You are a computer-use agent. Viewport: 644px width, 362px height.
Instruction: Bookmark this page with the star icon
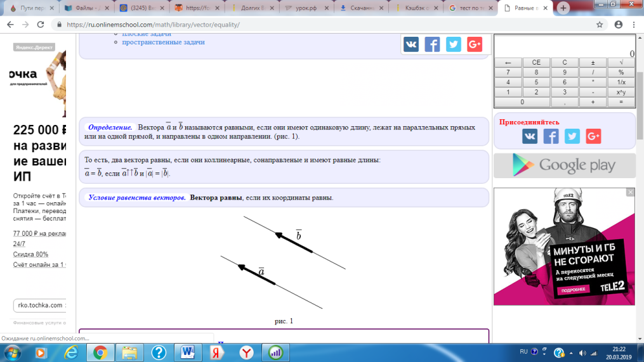point(600,25)
